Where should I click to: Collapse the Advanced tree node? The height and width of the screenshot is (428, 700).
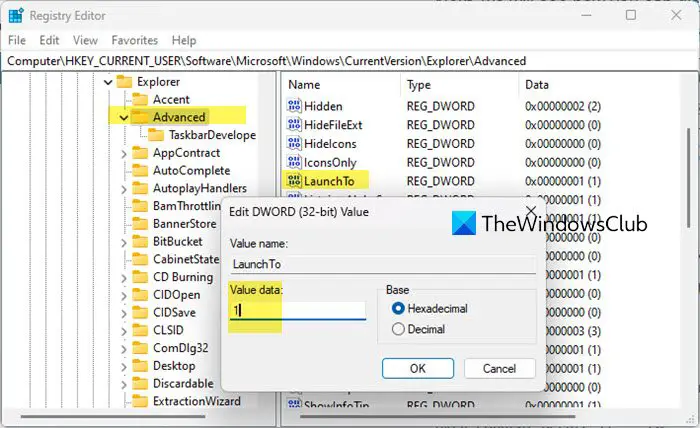tap(124, 118)
